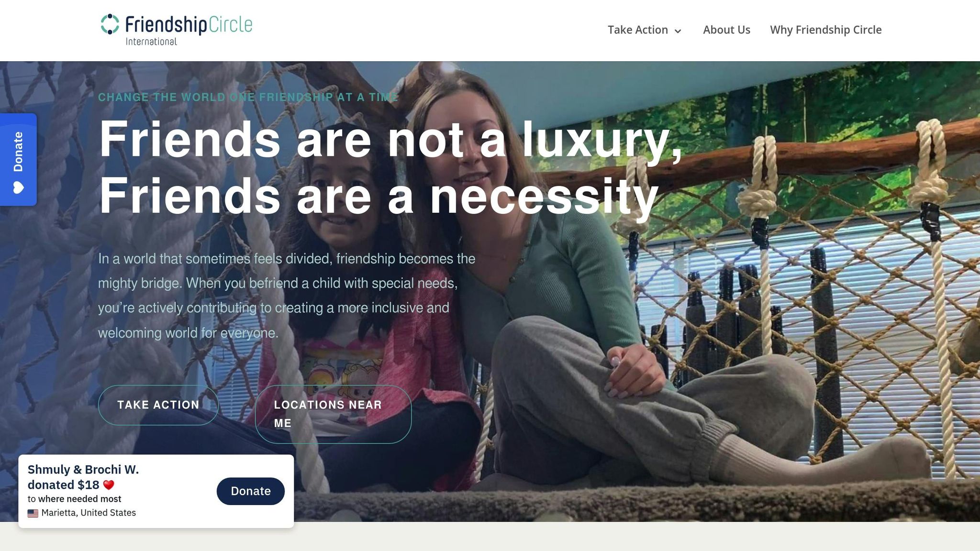
Task: Click the Friendship Circle circular logo icon
Action: [x=110, y=24]
